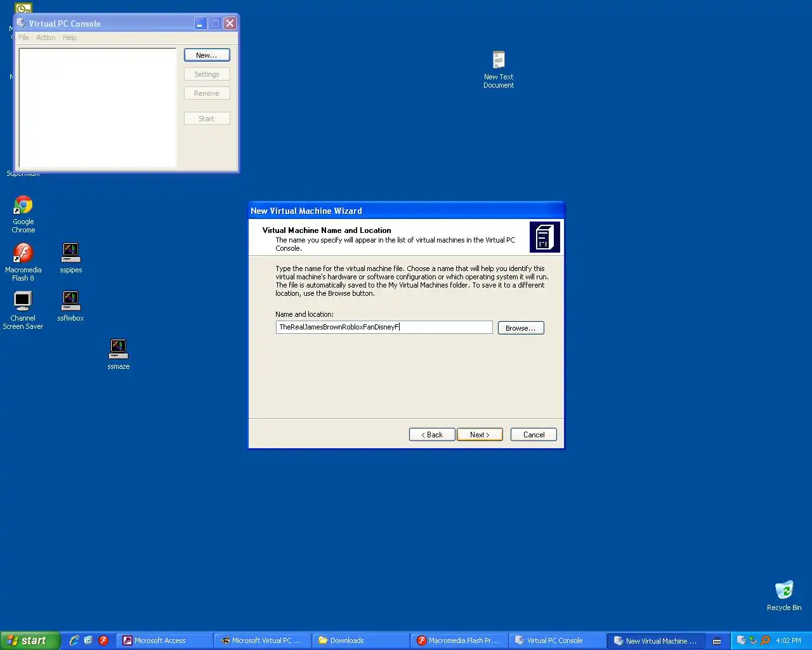This screenshot has width=812, height=650.
Task: Click the empty virtual machine list in the Console
Action: 98,108
